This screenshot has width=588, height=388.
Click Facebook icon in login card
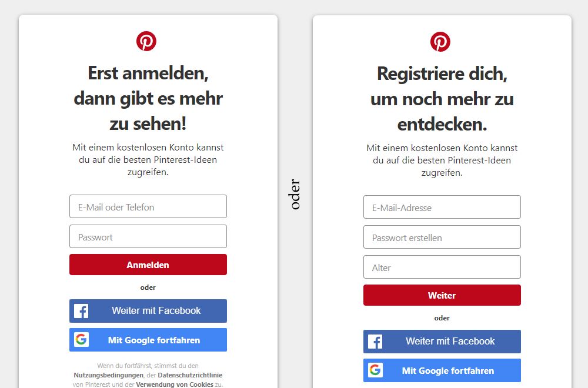(81, 311)
